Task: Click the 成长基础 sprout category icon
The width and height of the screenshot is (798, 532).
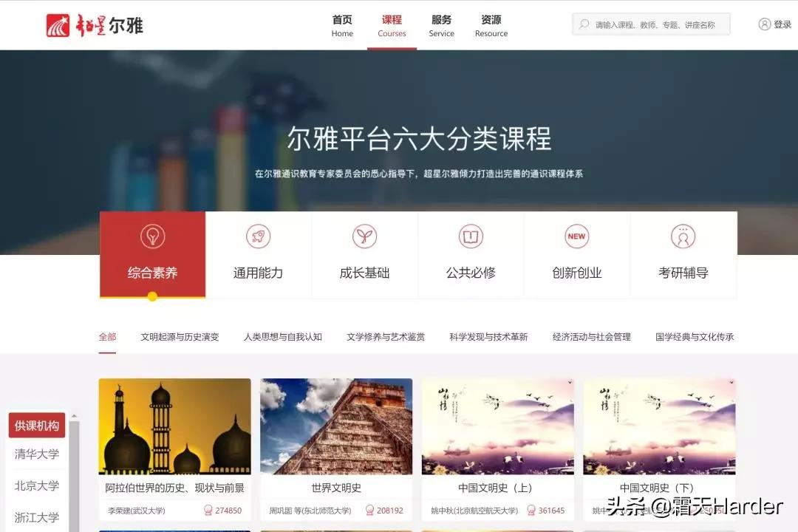Action: click(364, 236)
